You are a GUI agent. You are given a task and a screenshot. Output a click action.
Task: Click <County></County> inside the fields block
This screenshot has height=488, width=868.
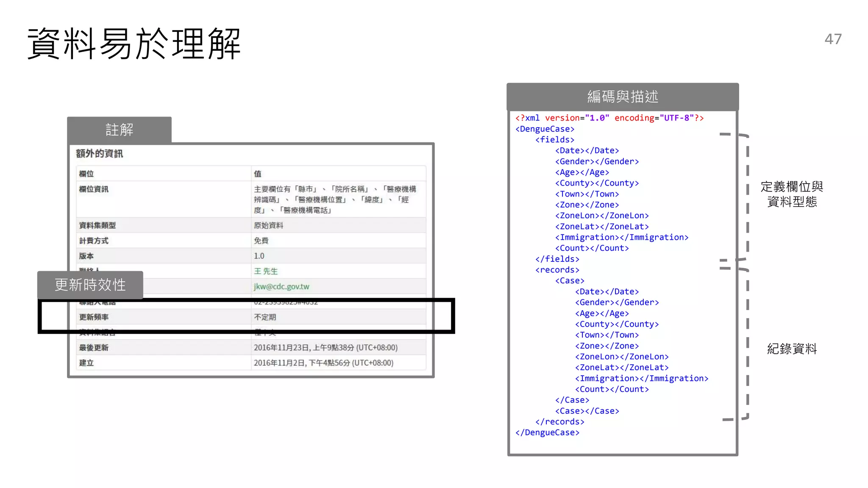pos(597,183)
